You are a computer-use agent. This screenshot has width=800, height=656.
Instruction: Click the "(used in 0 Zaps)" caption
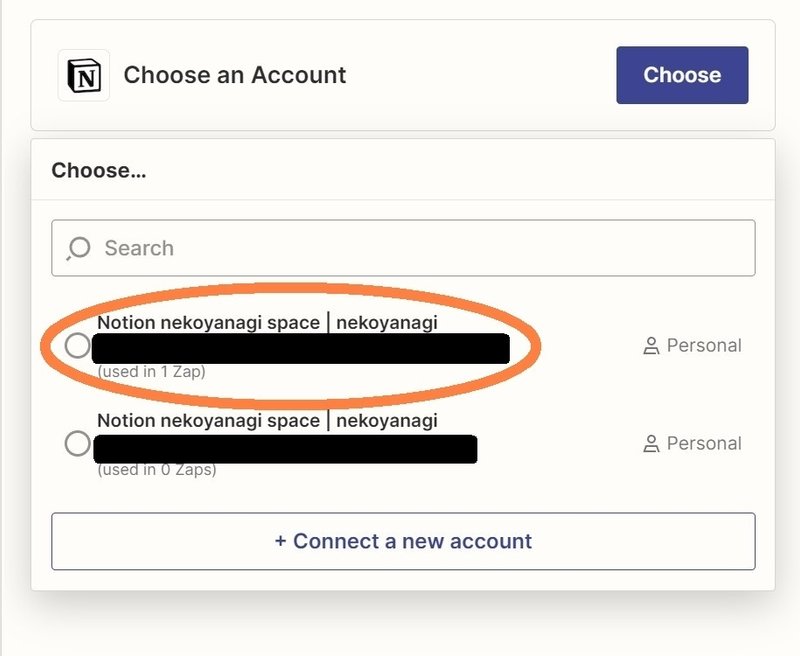coord(157,469)
